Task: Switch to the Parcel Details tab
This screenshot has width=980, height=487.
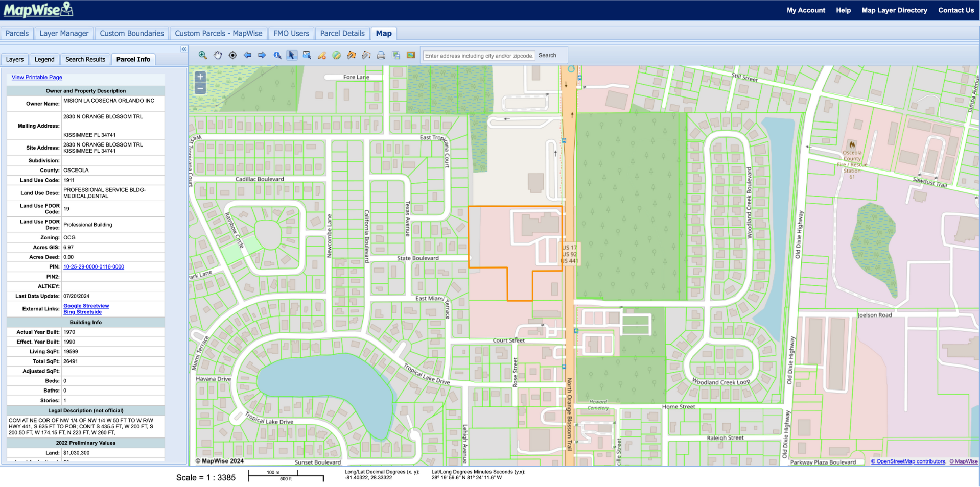Action: click(342, 33)
